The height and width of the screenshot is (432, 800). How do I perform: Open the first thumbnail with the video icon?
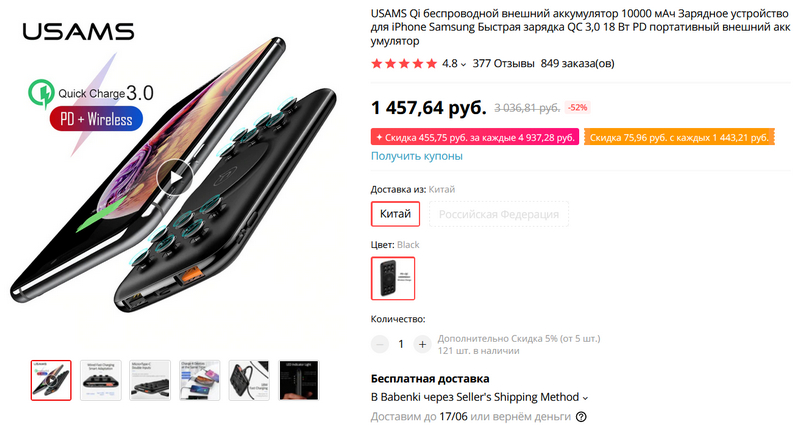point(51,380)
